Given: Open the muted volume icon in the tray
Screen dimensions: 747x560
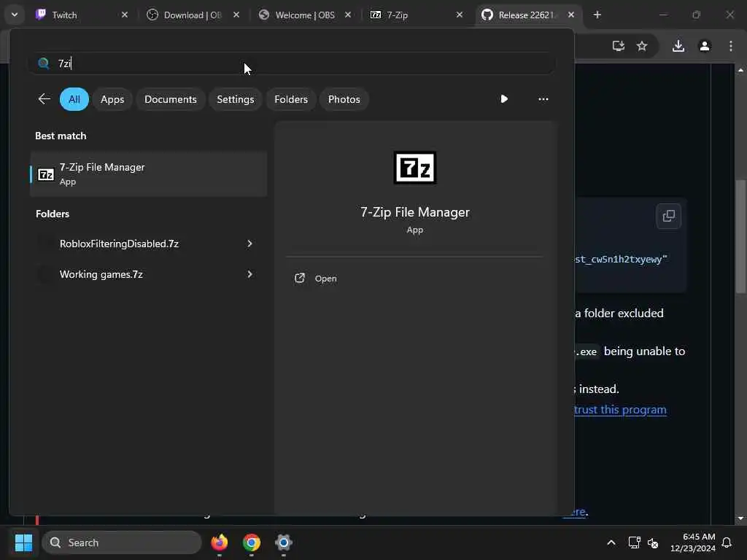Looking at the screenshot, I should (653, 542).
